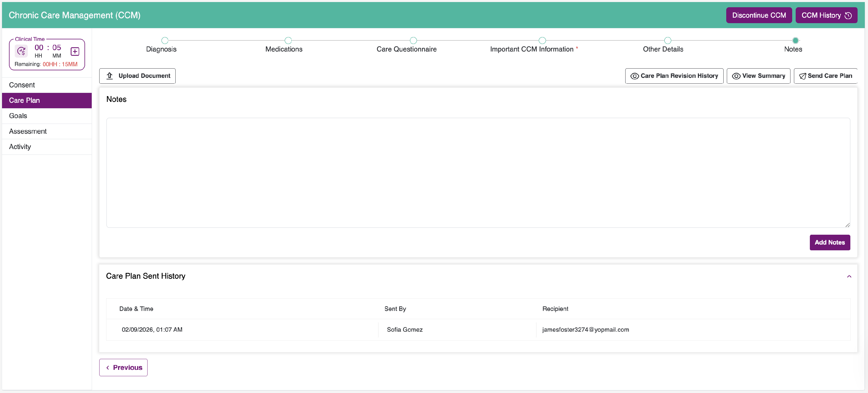
Task: Click the clinical time billing clock icon
Action: pos(21,51)
